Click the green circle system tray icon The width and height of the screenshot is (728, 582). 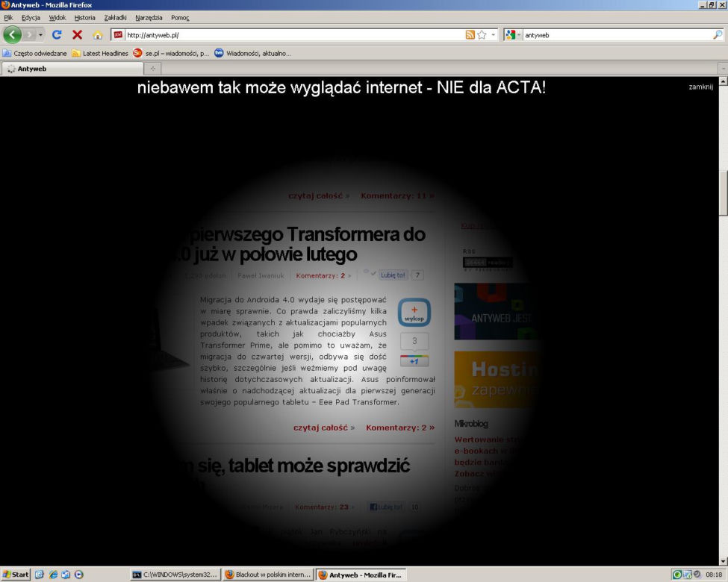(677, 575)
